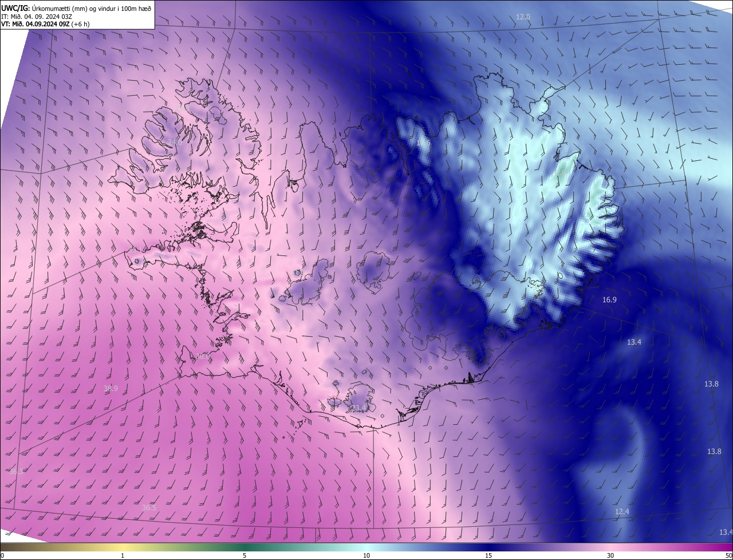The image size is (733, 560).
Task: Click the valid time line "VT: Mið. 04.09.2024 09Z (+6 h)"
Action: point(45,24)
